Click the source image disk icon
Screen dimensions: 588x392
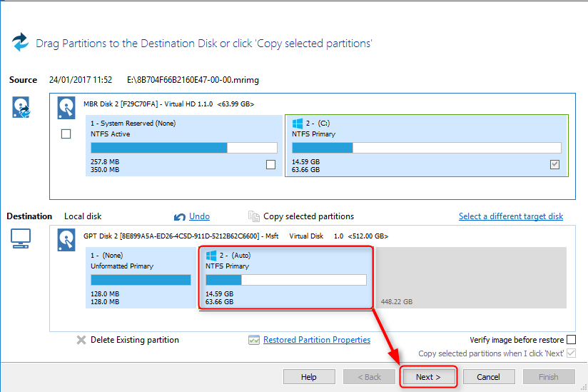tap(21, 107)
